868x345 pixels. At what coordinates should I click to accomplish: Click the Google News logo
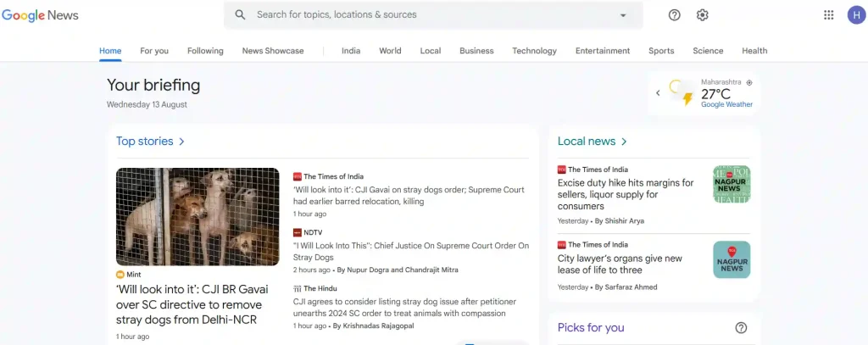(40, 15)
